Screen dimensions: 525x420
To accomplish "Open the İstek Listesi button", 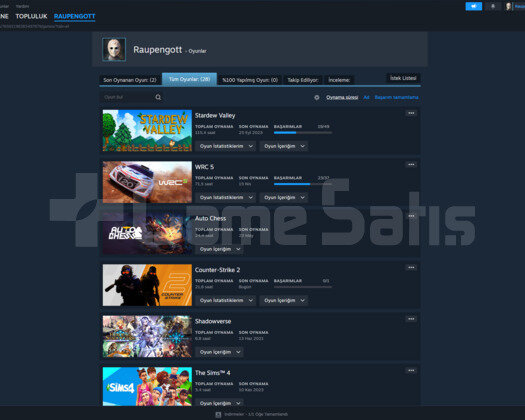I will tap(403, 78).
